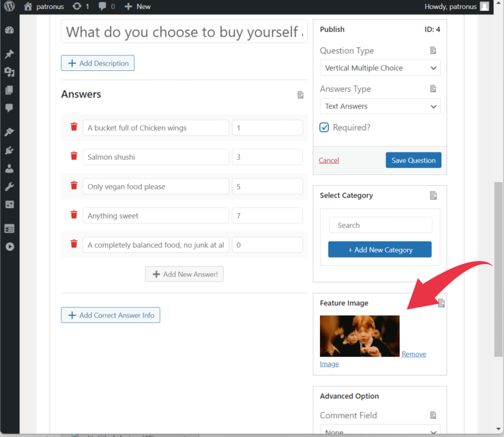The width and height of the screenshot is (504, 437).
Task: Save the question with Save Question
Action: [414, 160]
